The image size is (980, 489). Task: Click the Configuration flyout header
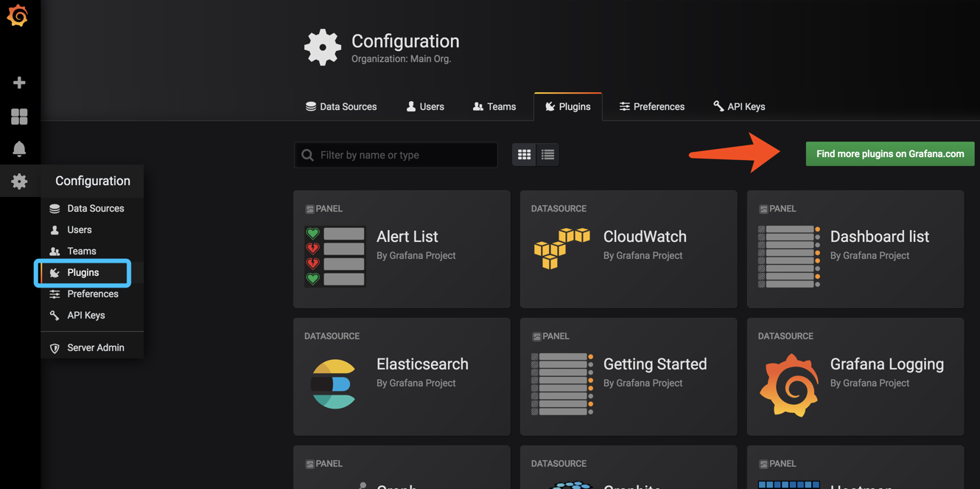pos(93,181)
